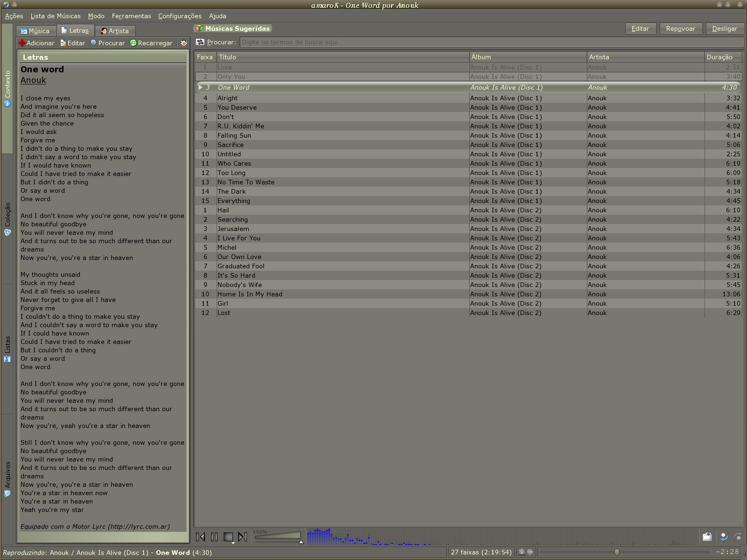Select the track 'Lost'

coord(468,313)
